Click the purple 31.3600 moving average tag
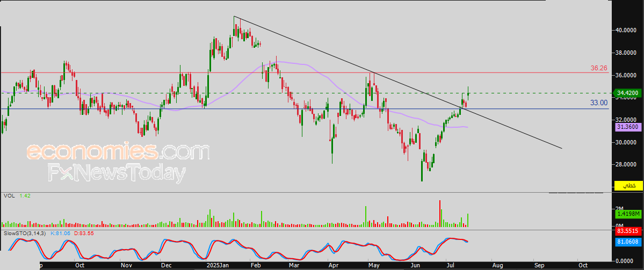Screen dimensions: 644x270 click(x=628, y=128)
